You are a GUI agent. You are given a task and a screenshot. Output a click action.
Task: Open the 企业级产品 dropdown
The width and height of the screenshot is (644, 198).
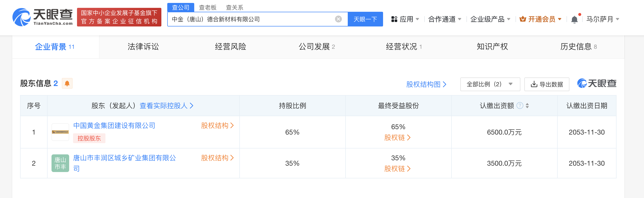coord(490,19)
